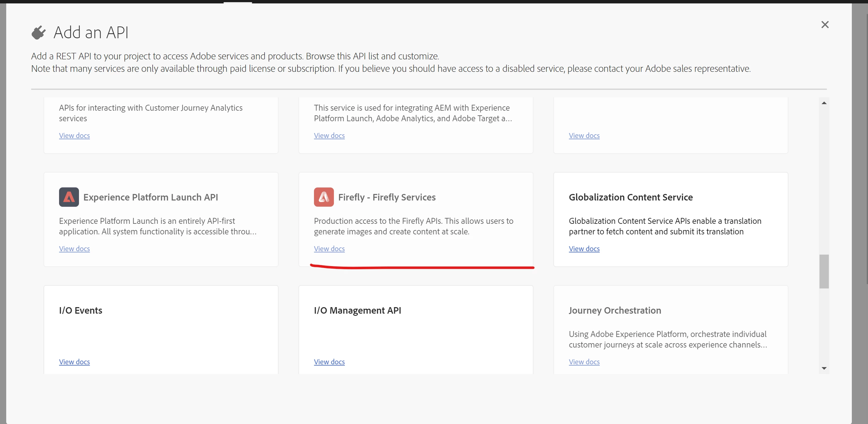Image resolution: width=868 pixels, height=424 pixels.
Task: Select the I/O Events API card
Action: [81, 311]
